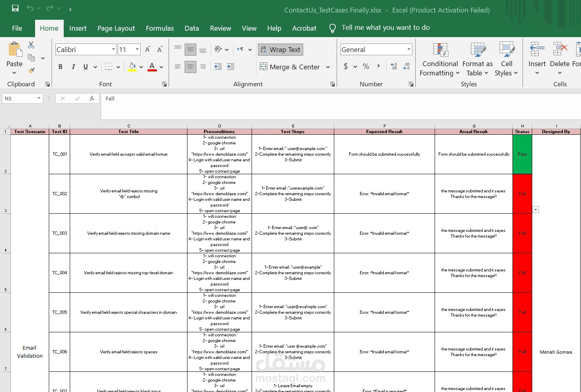Decrease the font size

160,49
